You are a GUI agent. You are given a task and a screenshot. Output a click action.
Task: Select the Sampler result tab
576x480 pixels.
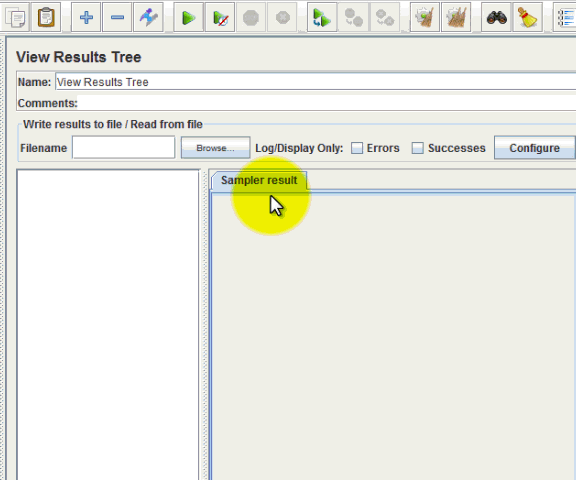259,180
